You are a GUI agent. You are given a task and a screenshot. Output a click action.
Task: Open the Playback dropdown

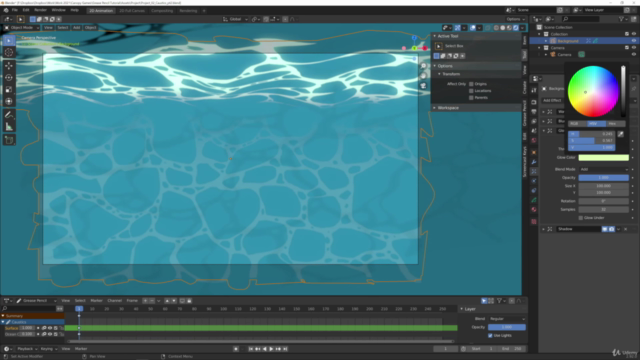tap(27, 349)
